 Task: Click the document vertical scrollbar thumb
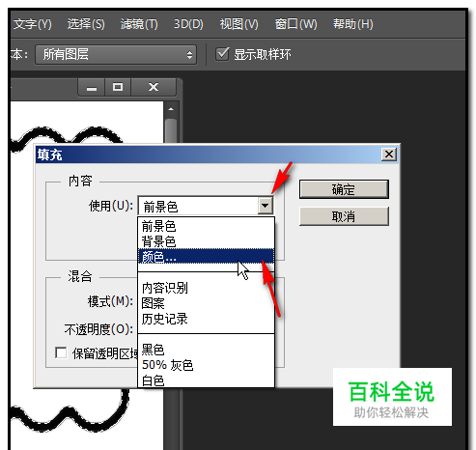click(171, 130)
